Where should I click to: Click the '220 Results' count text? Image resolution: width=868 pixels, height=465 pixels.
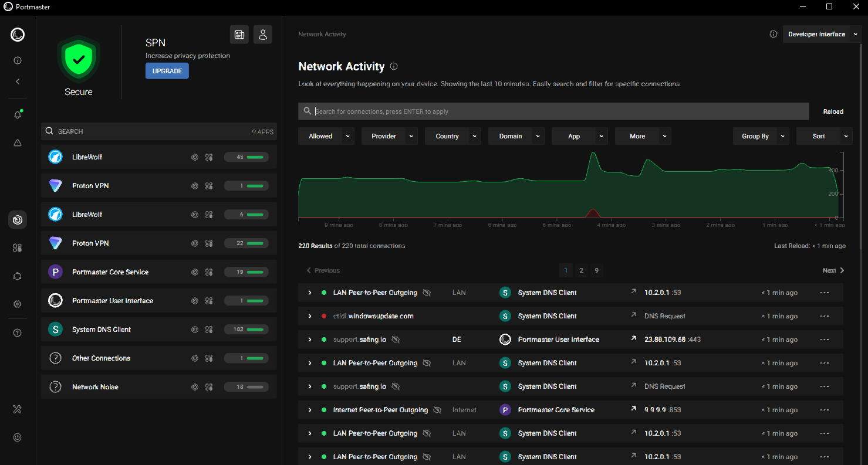pos(315,246)
